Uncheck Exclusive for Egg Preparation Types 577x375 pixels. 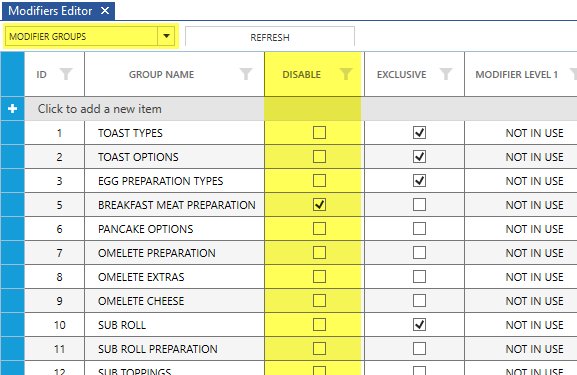click(x=419, y=181)
